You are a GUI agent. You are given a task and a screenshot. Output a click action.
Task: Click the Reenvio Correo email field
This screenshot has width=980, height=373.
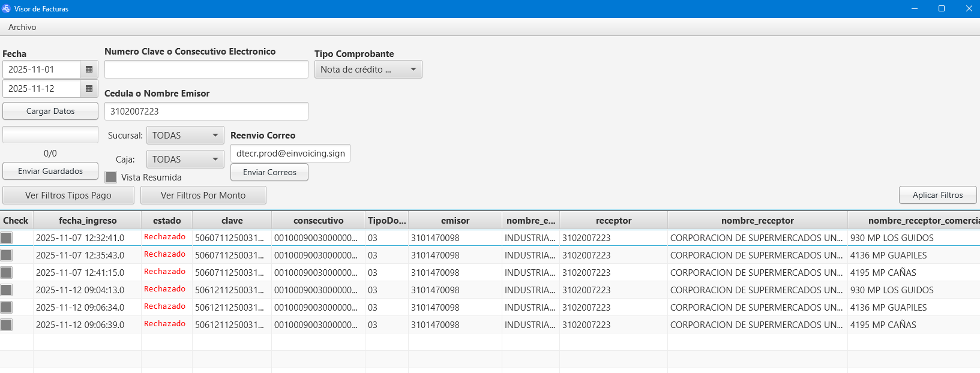point(290,154)
